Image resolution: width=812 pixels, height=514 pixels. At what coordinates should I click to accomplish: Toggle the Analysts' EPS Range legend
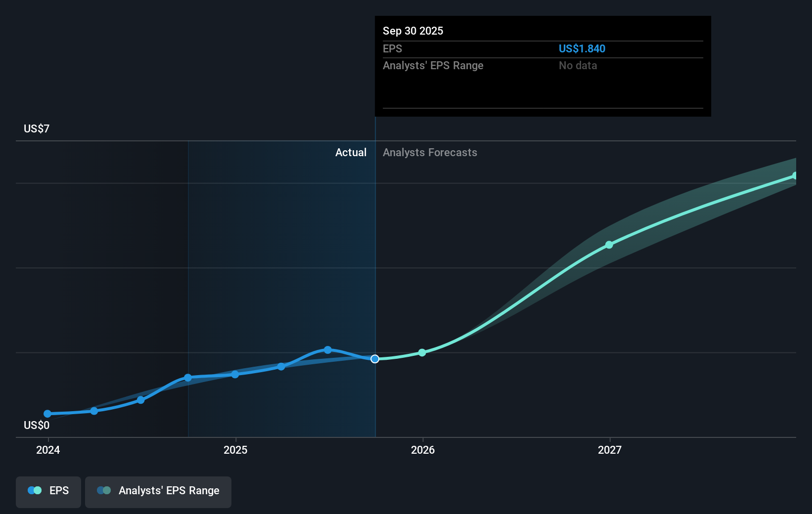pos(158,492)
